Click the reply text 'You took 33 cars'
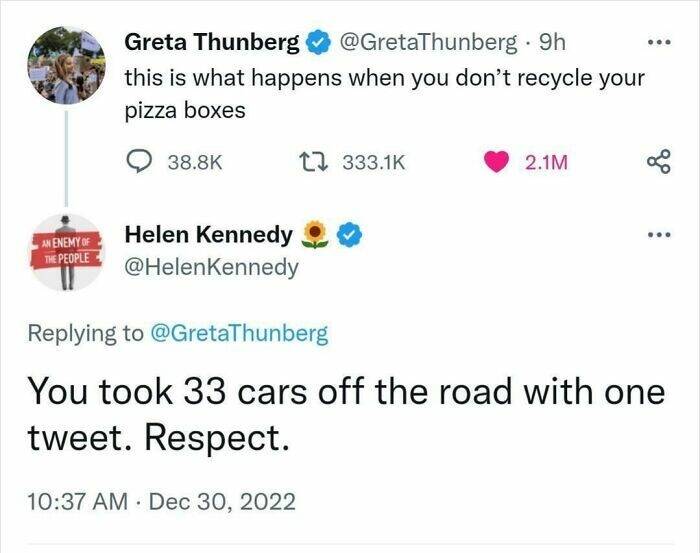Viewport: 700px width, 553px height. coord(345,413)
